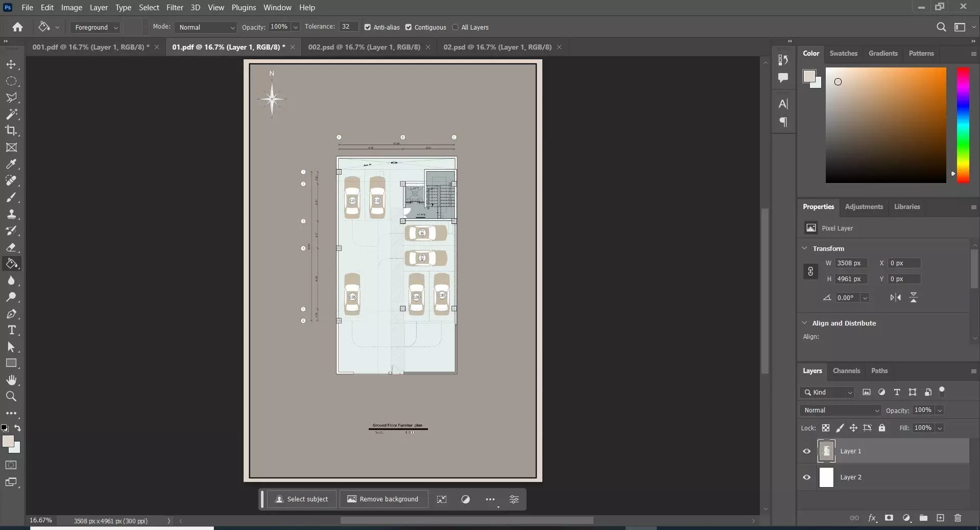Create a new layer with plus icon
Image resolution: width=980 pixels, height=530 pixels.
pos(940,518)
